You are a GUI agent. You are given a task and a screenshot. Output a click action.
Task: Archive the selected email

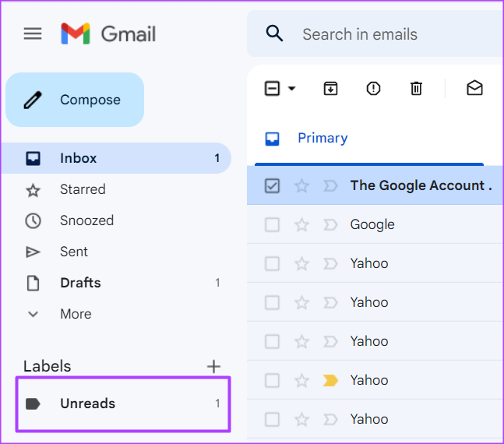click(x=330, y=89)
